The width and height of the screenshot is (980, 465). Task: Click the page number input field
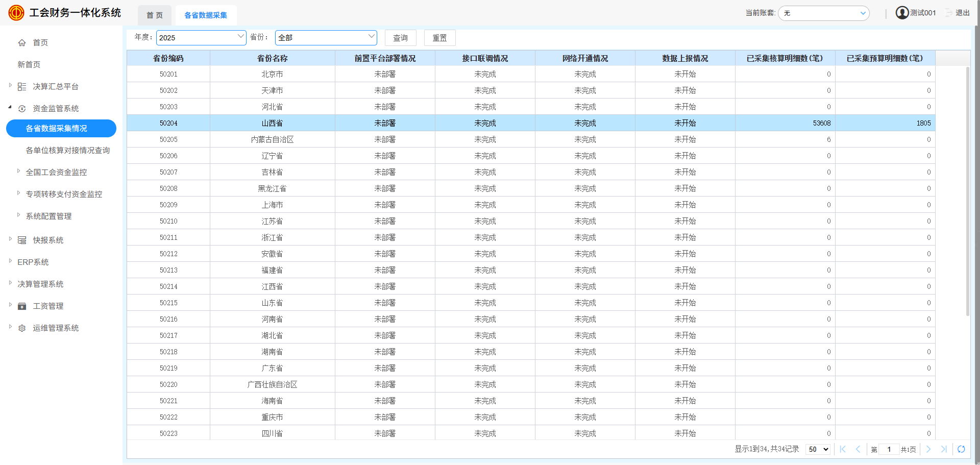click(889, 449)
